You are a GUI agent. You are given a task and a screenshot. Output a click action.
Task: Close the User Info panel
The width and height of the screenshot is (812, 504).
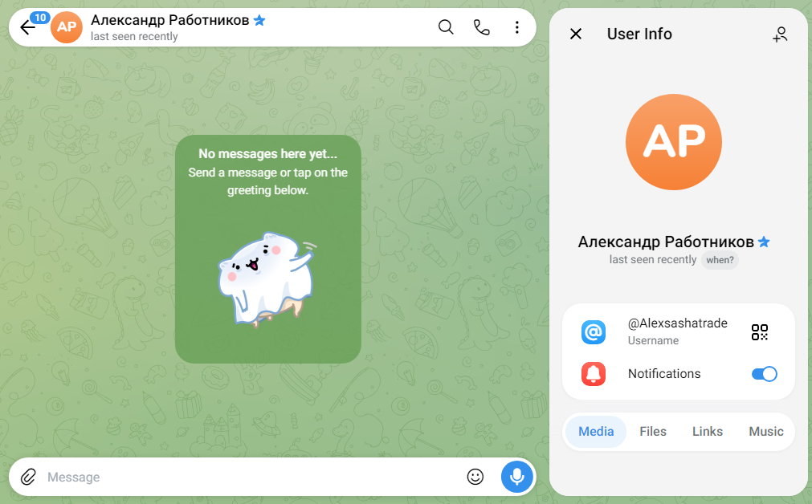tap(576, 35)
